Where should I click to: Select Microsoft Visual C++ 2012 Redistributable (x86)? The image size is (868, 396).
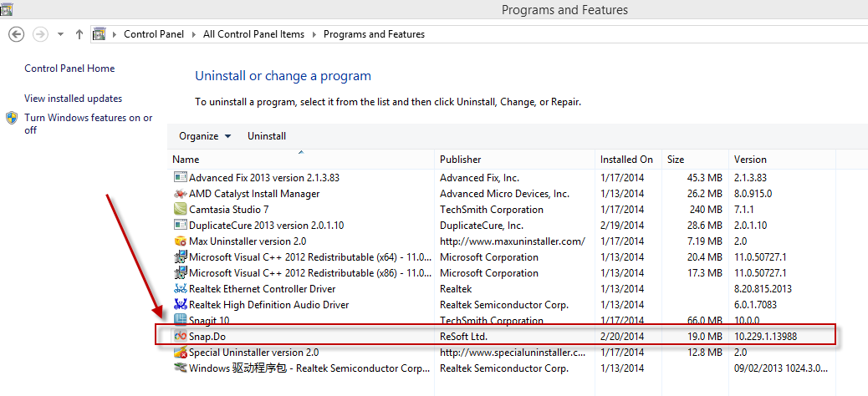pyautogui.click(x=309, y=273)
